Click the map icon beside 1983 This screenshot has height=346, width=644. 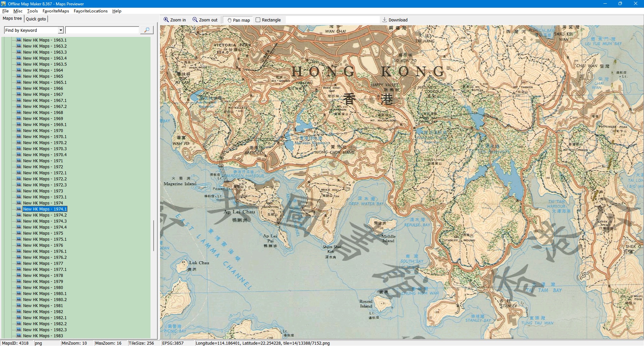(x=19, y=336)
